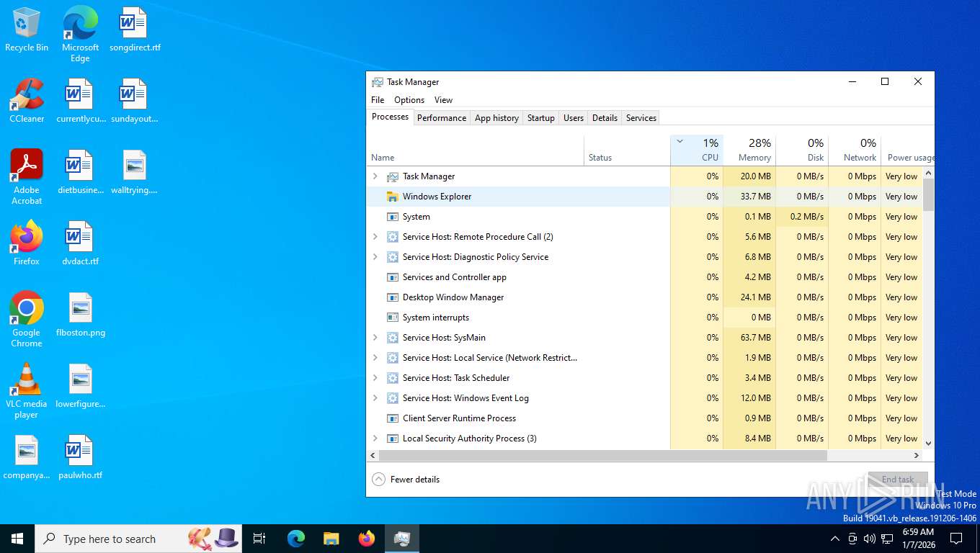Viewport: 980px width, 553px height.
Task: Select currentlycu... document on desktop
Action: pos(81,101)
